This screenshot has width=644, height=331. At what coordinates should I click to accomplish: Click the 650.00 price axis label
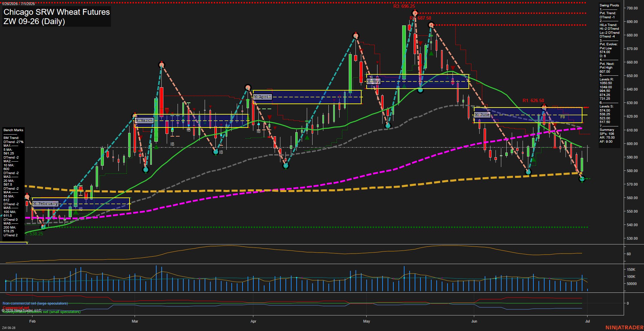click(x=632, y=76)
